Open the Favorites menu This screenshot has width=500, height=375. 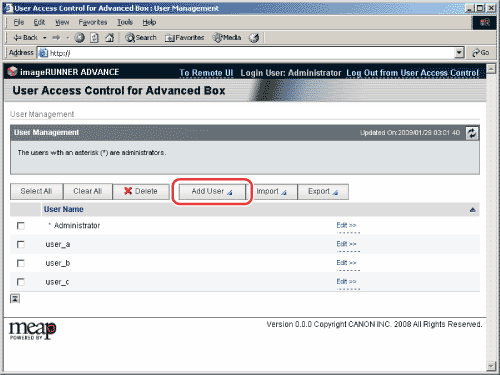(93, 22)
